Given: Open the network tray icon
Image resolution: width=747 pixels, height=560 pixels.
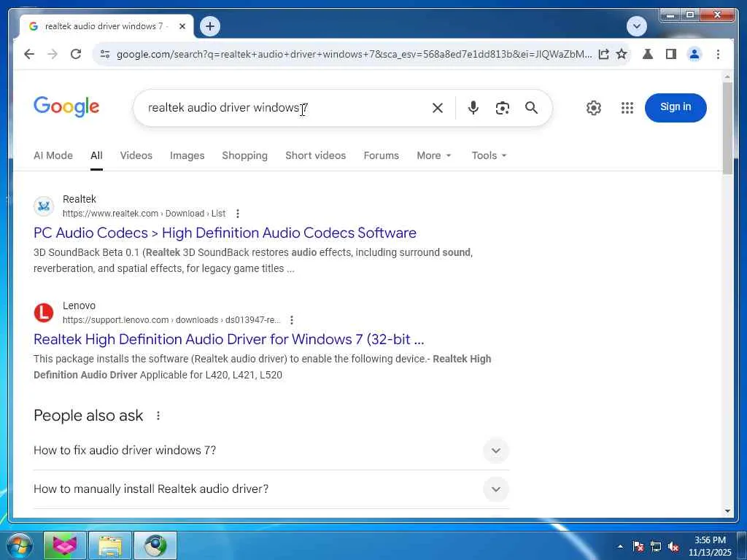Looking at the screenshot, I should pyautogui.click(x=656, y=547).
